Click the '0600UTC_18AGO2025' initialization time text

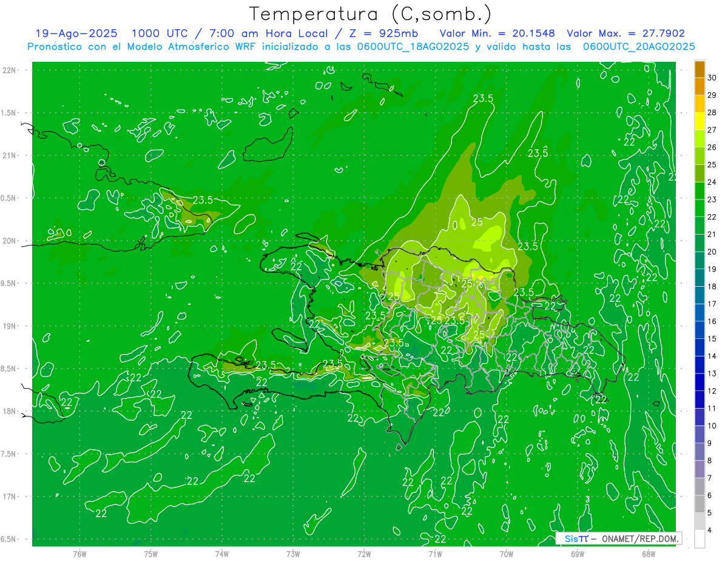(412, 47)
